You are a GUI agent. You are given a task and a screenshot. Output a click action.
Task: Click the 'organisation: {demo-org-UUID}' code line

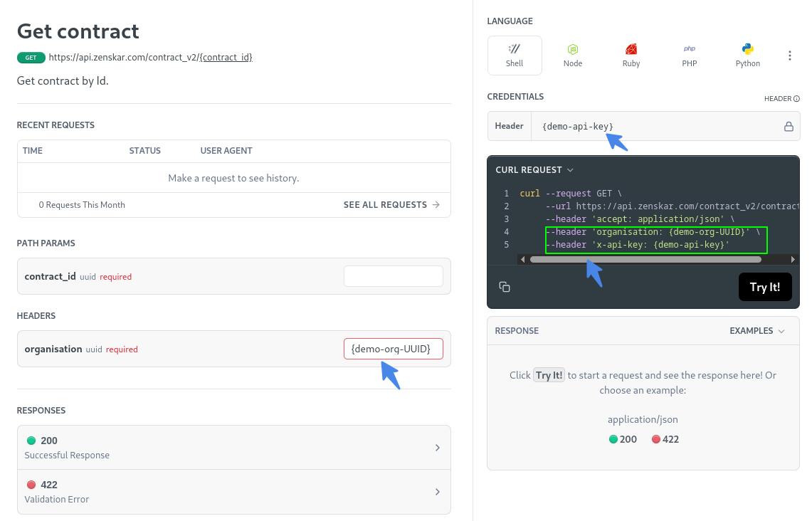point(653,231)
